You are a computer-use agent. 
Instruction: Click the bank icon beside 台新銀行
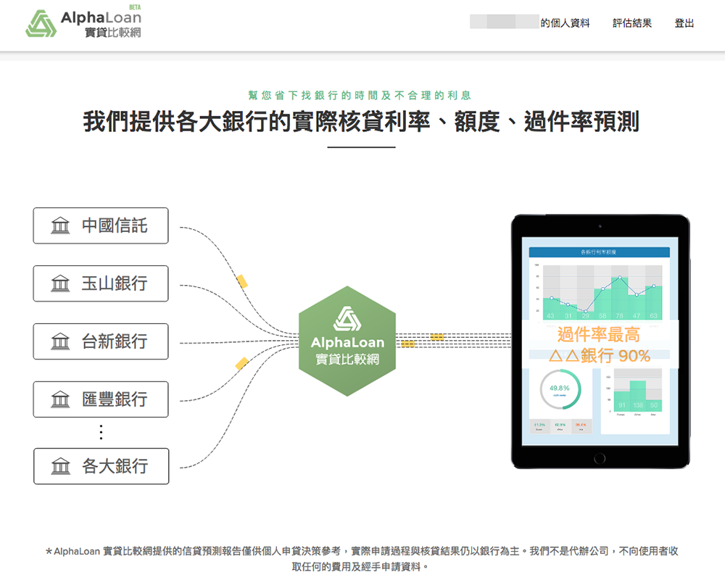click(60, 341)
